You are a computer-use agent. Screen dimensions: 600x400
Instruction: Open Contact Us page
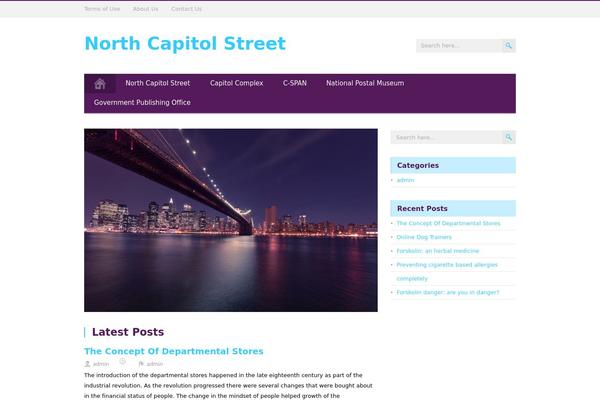(x=186, y=9)
